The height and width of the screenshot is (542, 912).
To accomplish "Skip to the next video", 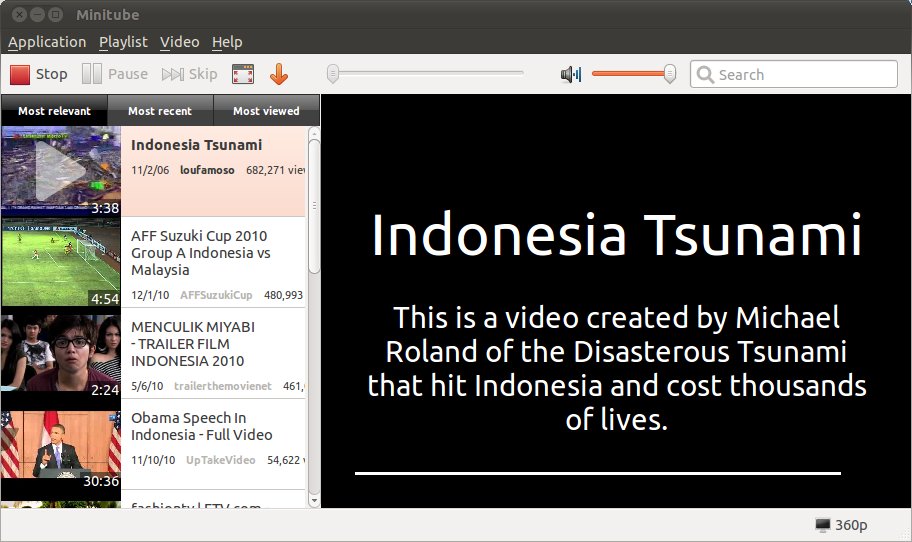I will click(189, 74).
